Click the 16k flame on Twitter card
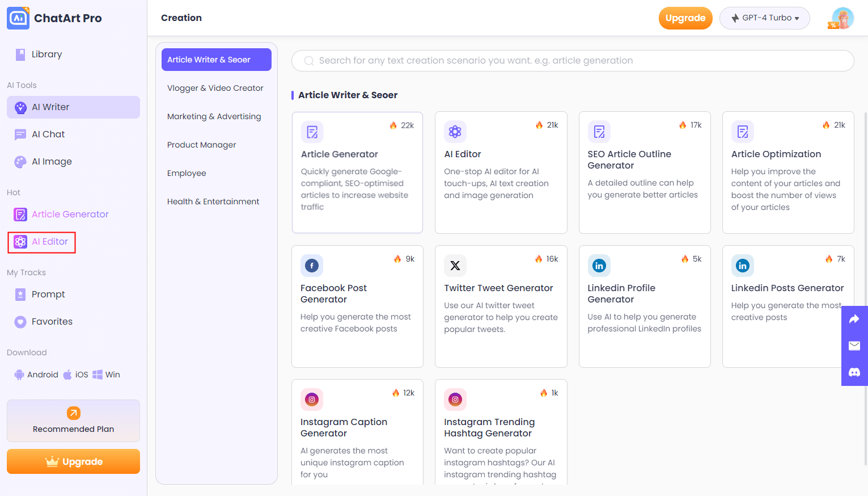868x496 pixels. [x=539, y=259]
